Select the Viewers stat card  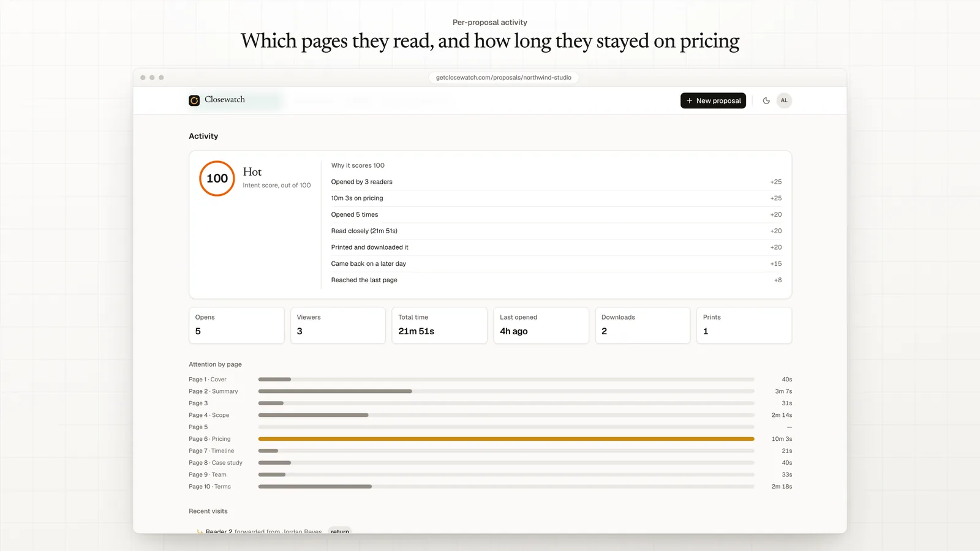click(338, 325)
